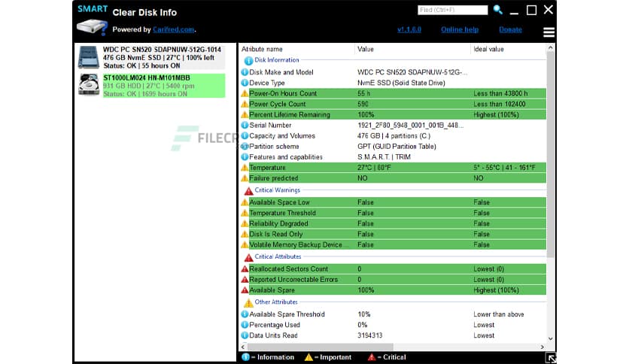Click the Temperature Threshold row
The height and width of the screenshot is (364, 629).
coord(393,213)
